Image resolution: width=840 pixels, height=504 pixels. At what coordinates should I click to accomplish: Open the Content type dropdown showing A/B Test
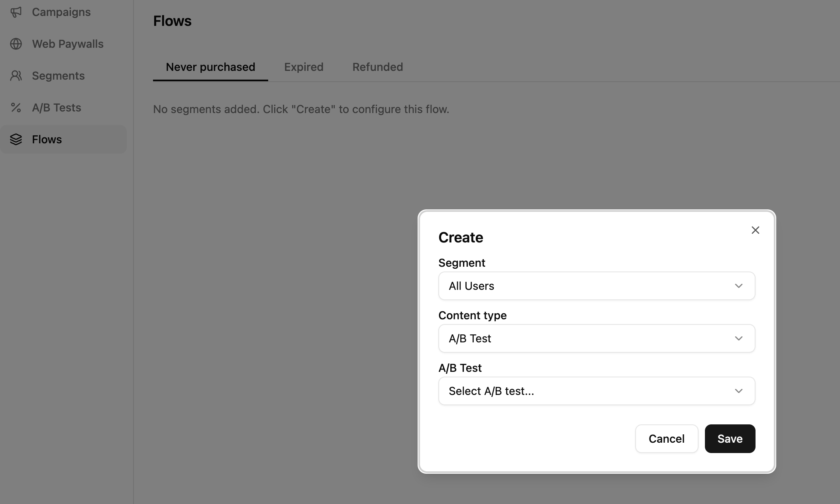[597, 338]
